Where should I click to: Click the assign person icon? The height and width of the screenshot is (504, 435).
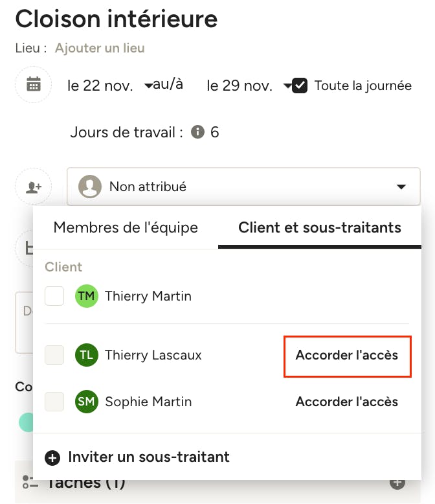pos(34,187)
